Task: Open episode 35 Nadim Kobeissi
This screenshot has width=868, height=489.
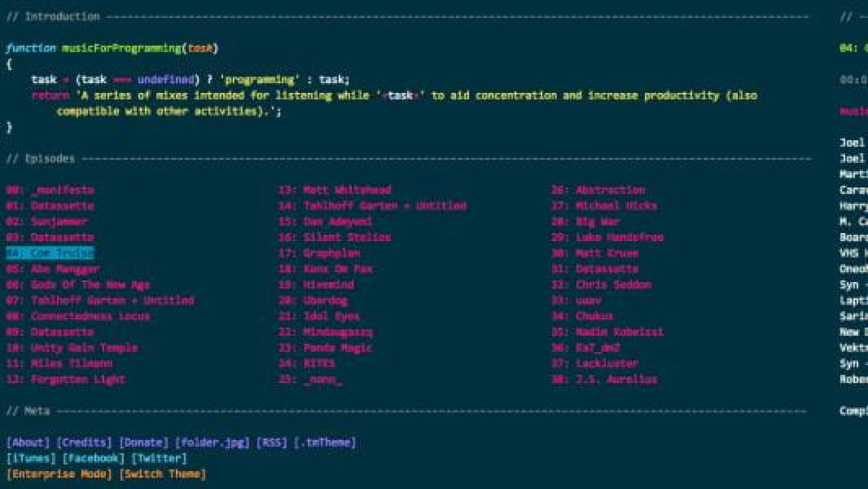Action: click(x=608, y=332)
